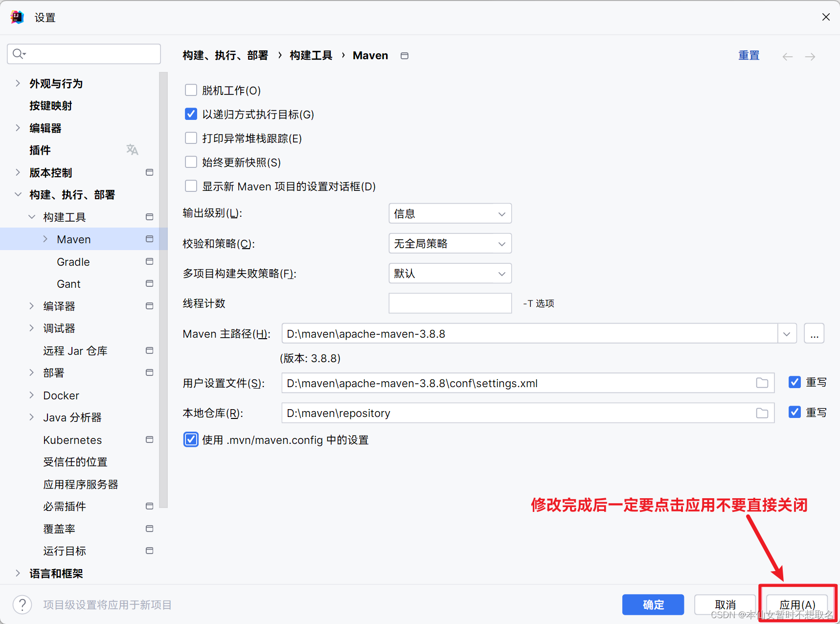
Task: Click 重置 link
Action: point(749,55)
